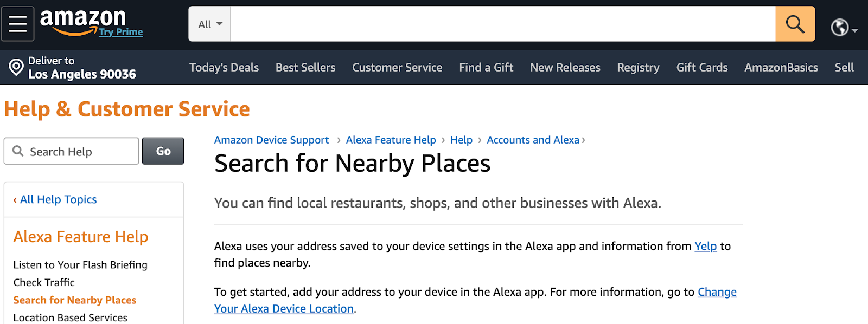Open the globe language selector
The height and width of the screenshot is (324, 868).
[x=843, y=27]
